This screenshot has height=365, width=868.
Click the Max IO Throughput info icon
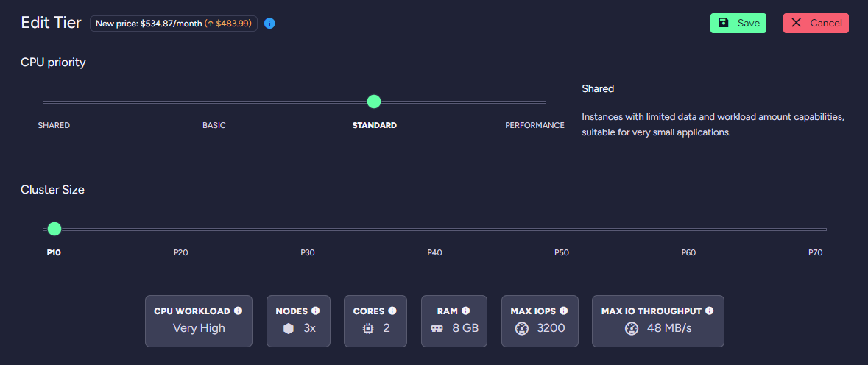709,311
